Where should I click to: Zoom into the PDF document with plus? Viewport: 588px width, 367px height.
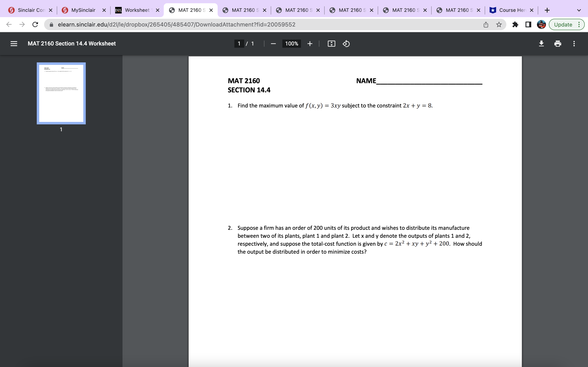pos(310,43)
